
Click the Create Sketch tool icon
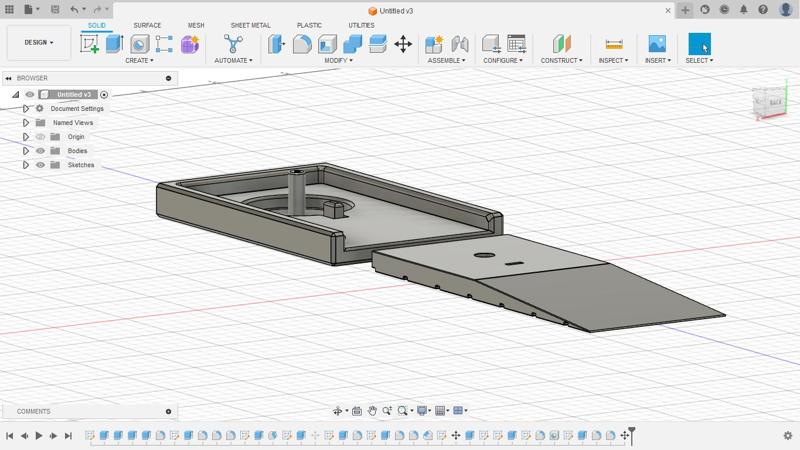[90, 44]
